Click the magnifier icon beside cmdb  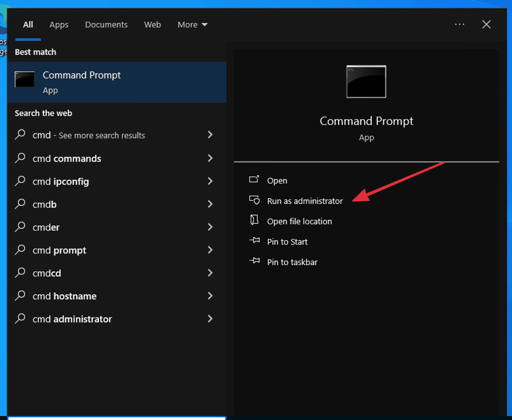pos(20,204)
